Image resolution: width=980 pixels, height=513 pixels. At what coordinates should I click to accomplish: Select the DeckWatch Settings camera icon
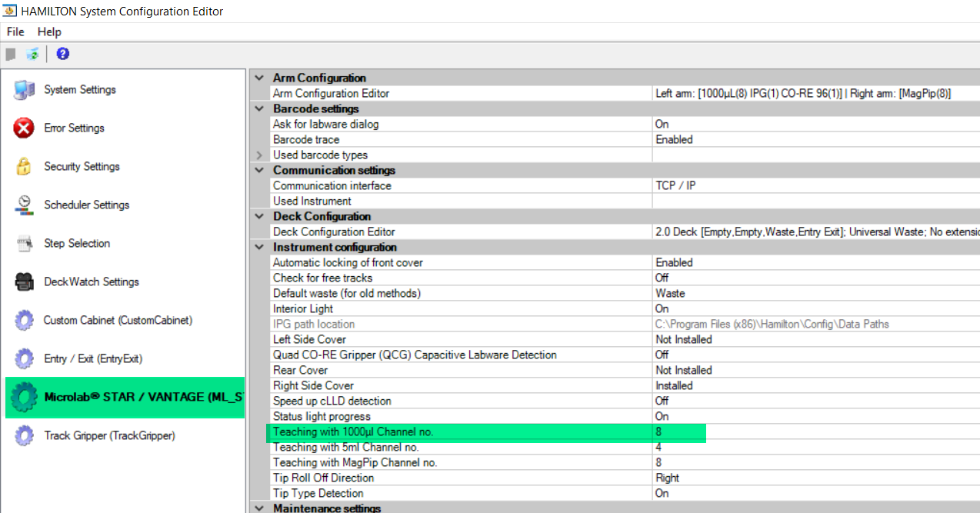[x=24, y=282]
